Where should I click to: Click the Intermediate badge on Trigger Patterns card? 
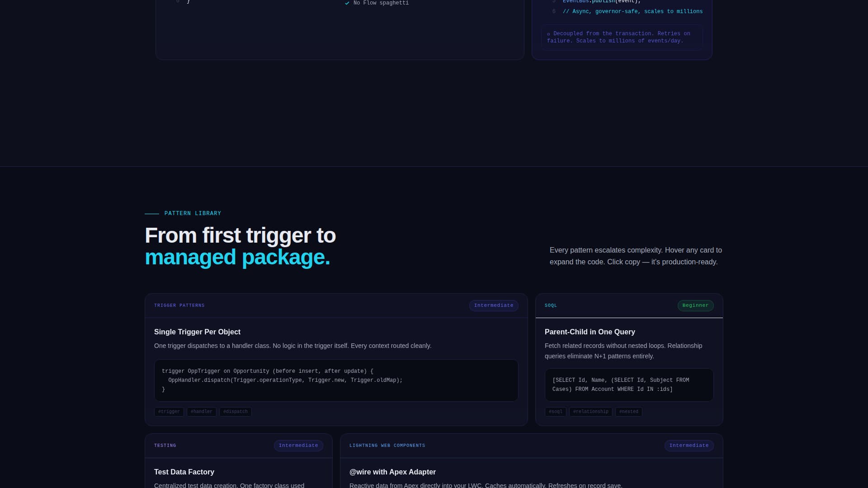pyautogui.click(x=494, y=305)
